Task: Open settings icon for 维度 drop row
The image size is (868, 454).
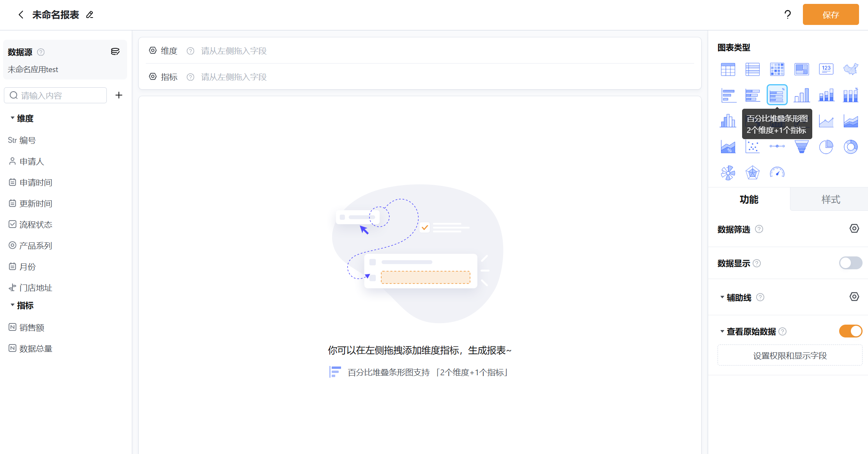Action: pos(153,50)
